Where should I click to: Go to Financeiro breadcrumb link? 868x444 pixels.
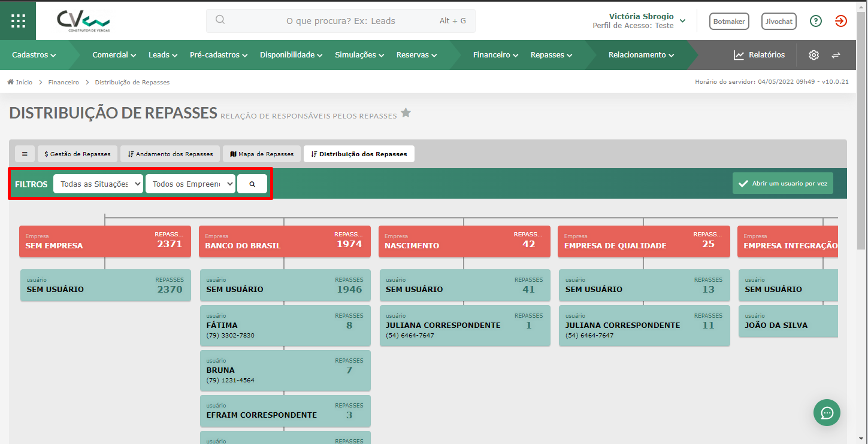(63, 82)
